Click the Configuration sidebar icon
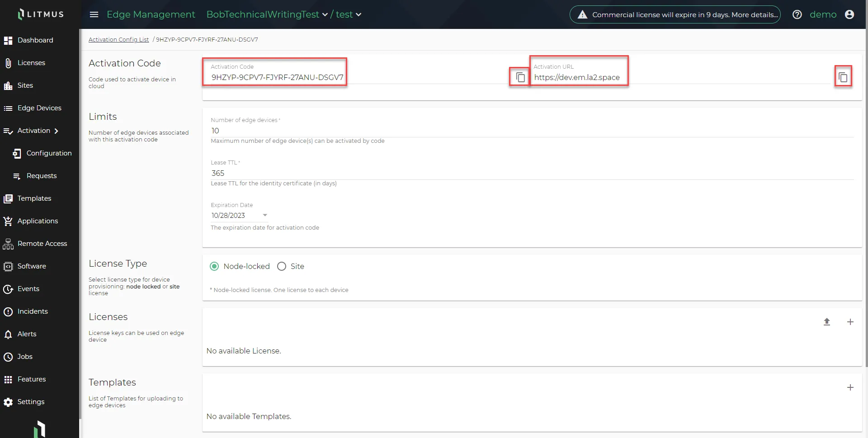Viewport: 868px width, 438px height. (x=17, y=154)
